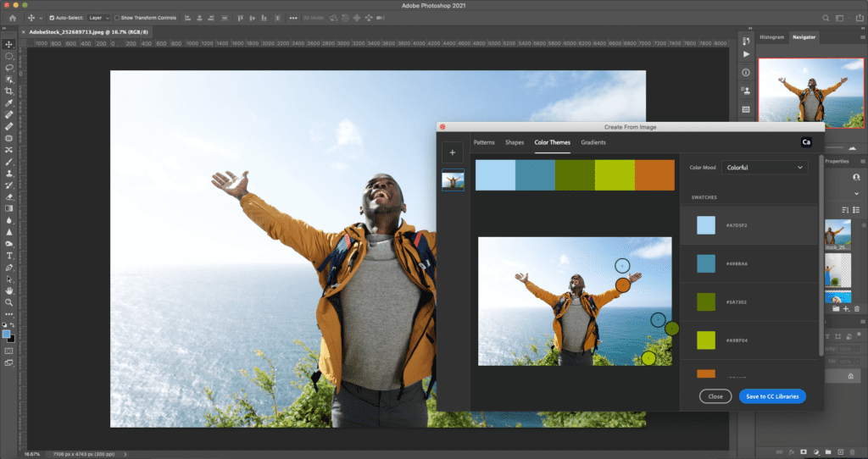The image size is (868, 459).
Task: Select the Gradient tool
Action: pos(8,208)
